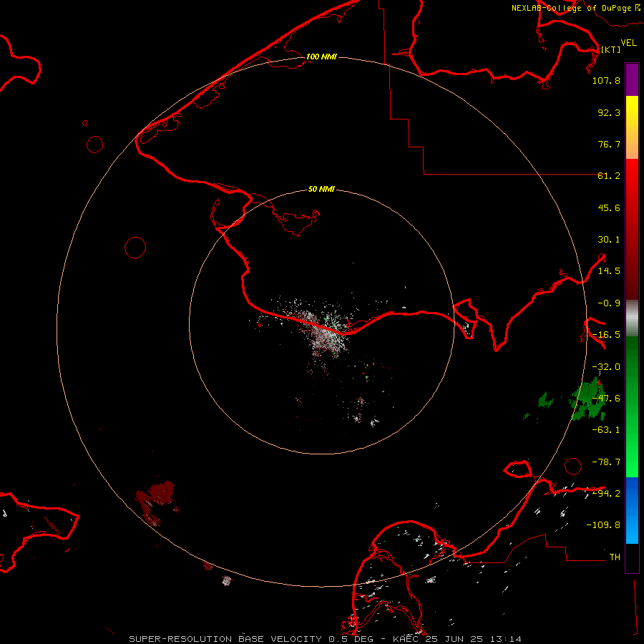Click the TH legend label
This screenshot has height=644, width=644.
pos(615,557)
